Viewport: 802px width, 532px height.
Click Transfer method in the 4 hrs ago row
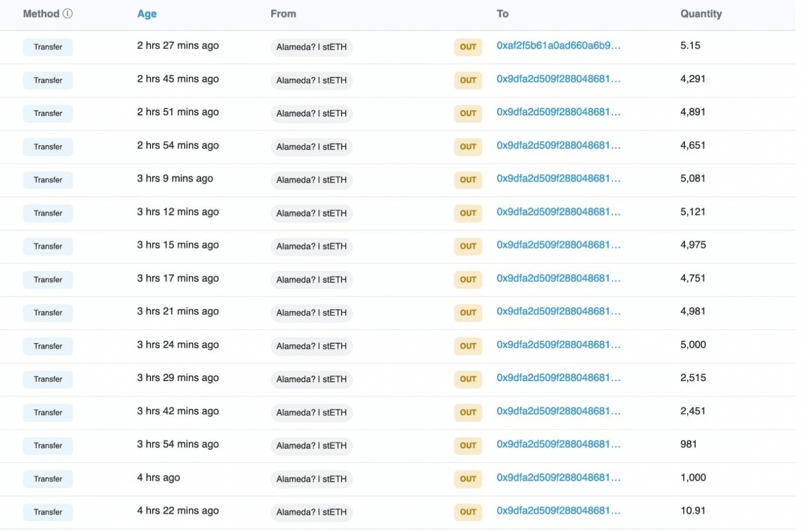(48, 479)
